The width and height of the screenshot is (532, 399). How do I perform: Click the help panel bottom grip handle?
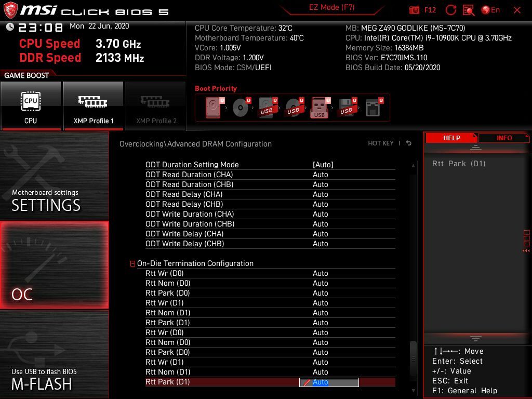coord(476,339)
